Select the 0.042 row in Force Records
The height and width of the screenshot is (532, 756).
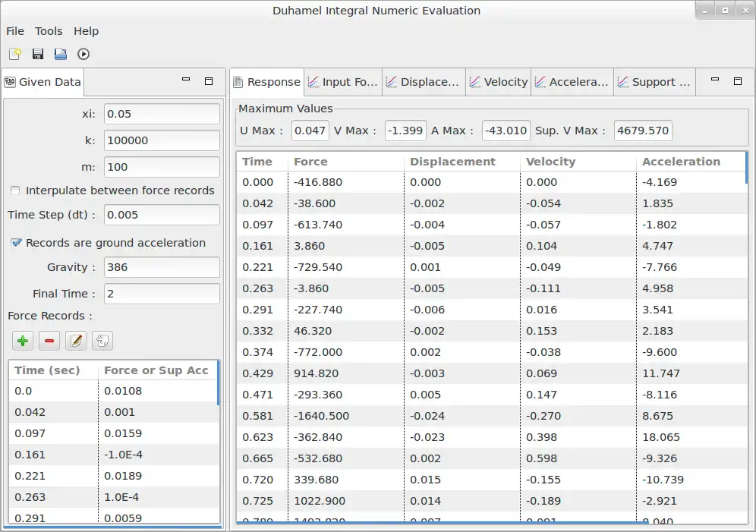click(53, 412)
